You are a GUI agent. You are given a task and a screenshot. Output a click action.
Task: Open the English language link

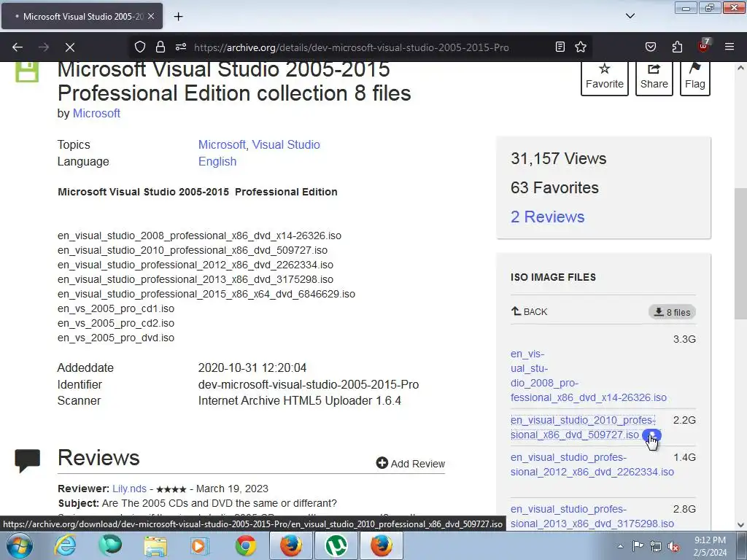click(217, 161)
